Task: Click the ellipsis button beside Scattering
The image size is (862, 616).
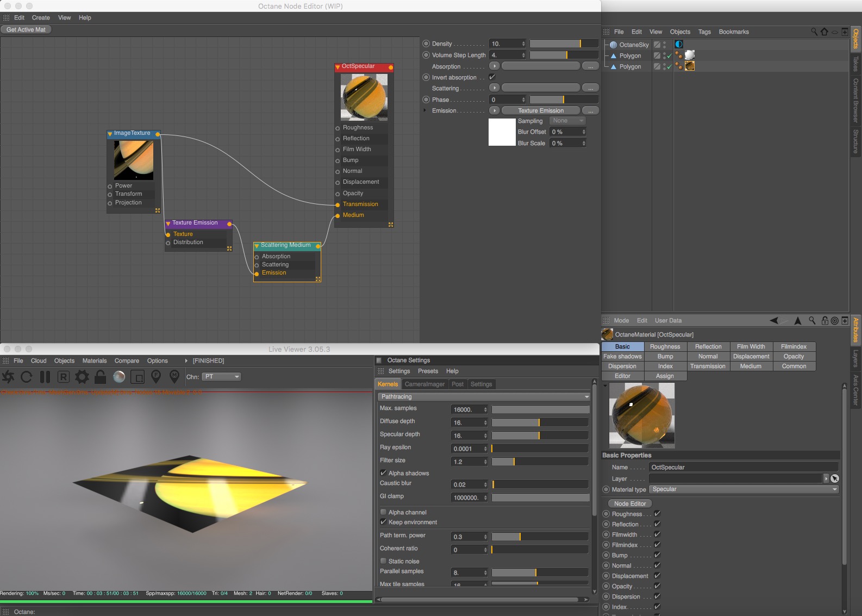Action: (590, 88)
